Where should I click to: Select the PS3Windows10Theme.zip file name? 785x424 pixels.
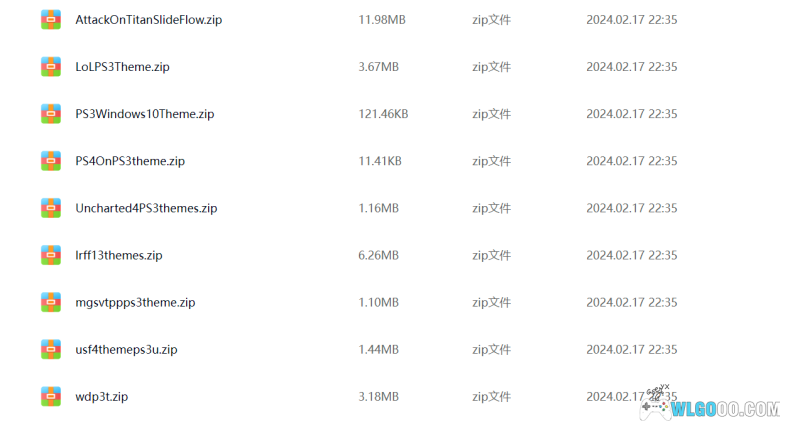click(x=145, y=114)
